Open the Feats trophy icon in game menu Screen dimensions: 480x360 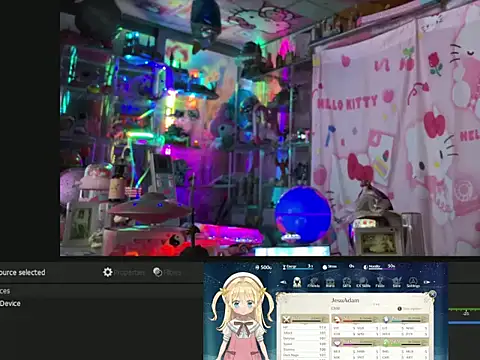(x=380, y=282)
